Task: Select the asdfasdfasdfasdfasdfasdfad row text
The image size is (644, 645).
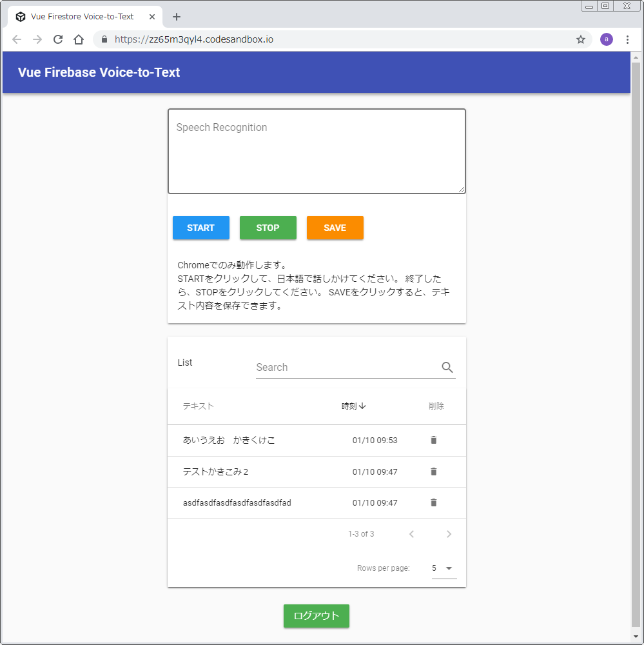Action: (237, 502)
